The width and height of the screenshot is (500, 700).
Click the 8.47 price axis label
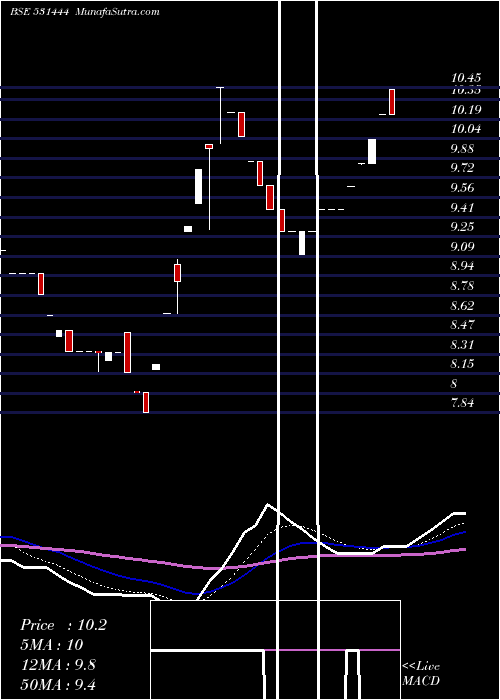pos(462,325)
